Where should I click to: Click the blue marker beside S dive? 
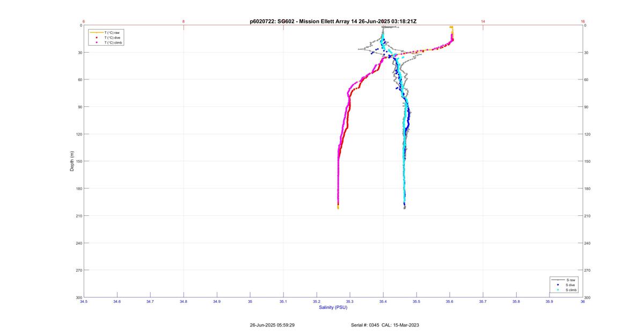pos(558,285)
